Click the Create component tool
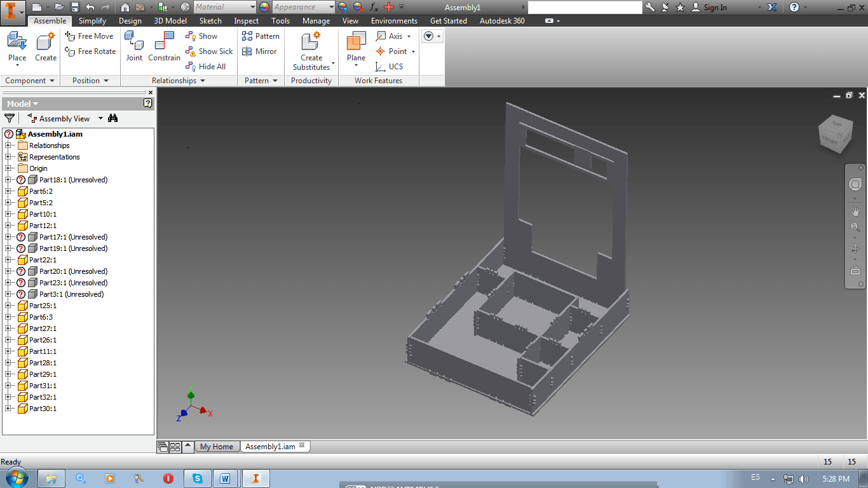The image size is (868, 488). (x=46, y=48)
